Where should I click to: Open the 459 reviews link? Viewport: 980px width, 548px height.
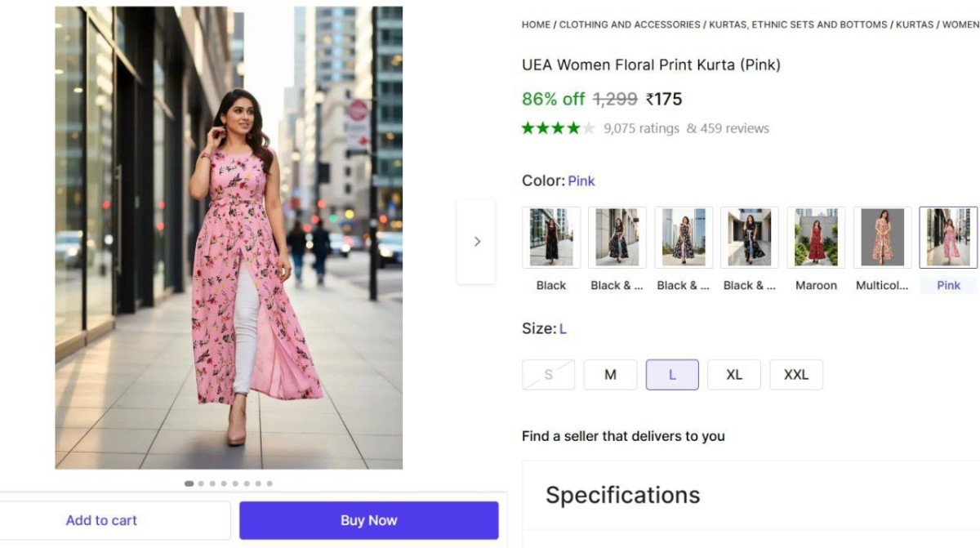(x=728, y=128)
